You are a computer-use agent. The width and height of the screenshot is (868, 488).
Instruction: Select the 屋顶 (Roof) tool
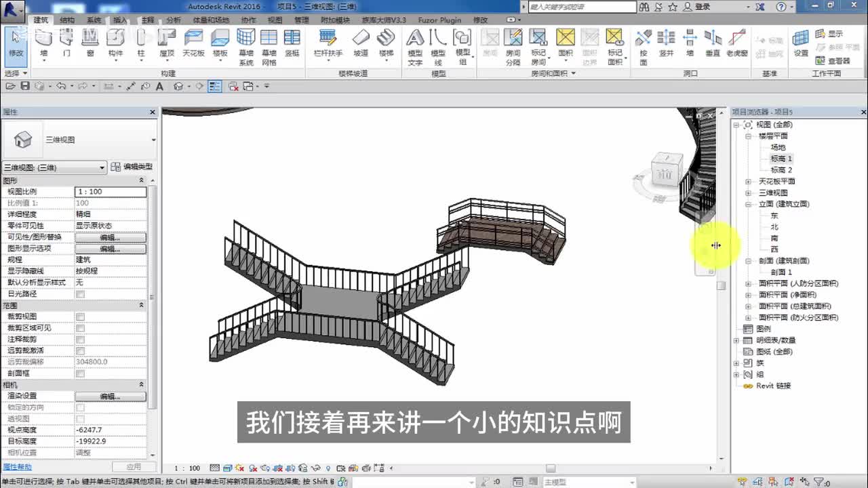(x=167, y=43)
